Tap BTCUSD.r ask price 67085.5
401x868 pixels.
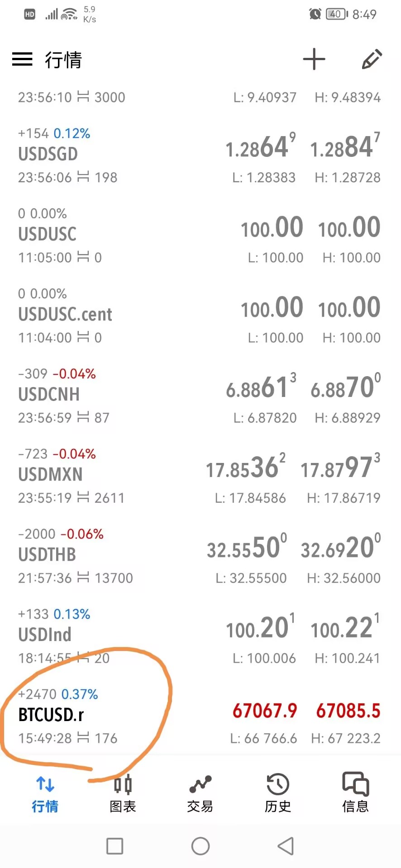[x=348, y=711]
